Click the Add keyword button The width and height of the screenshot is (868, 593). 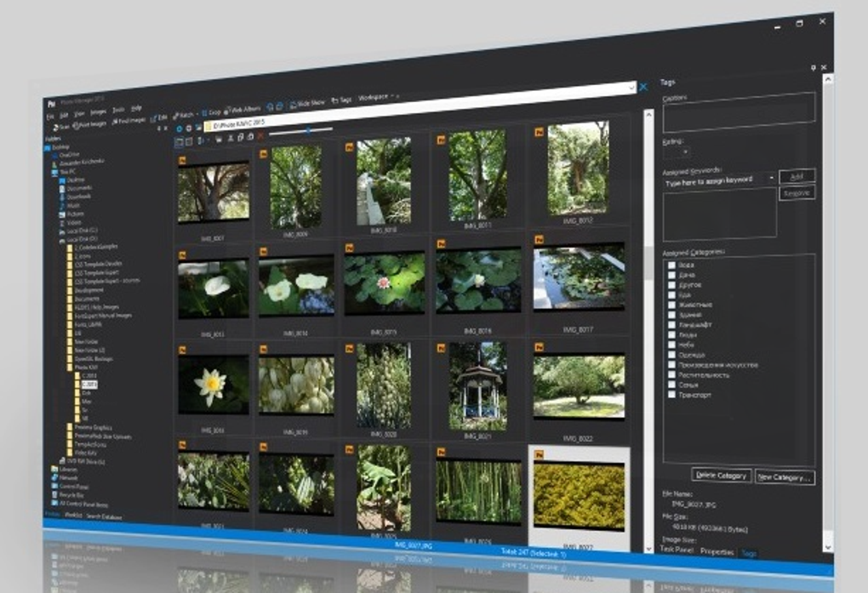point(797,176)
